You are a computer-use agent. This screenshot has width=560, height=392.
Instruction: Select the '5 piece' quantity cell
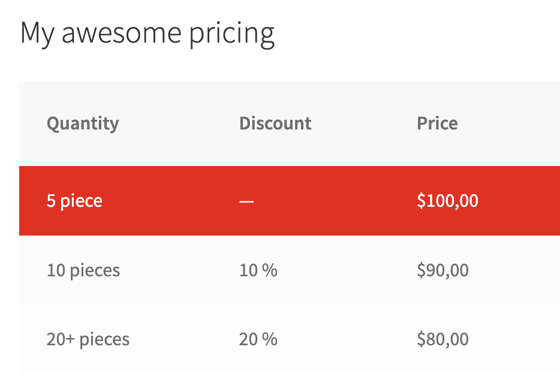74,201
